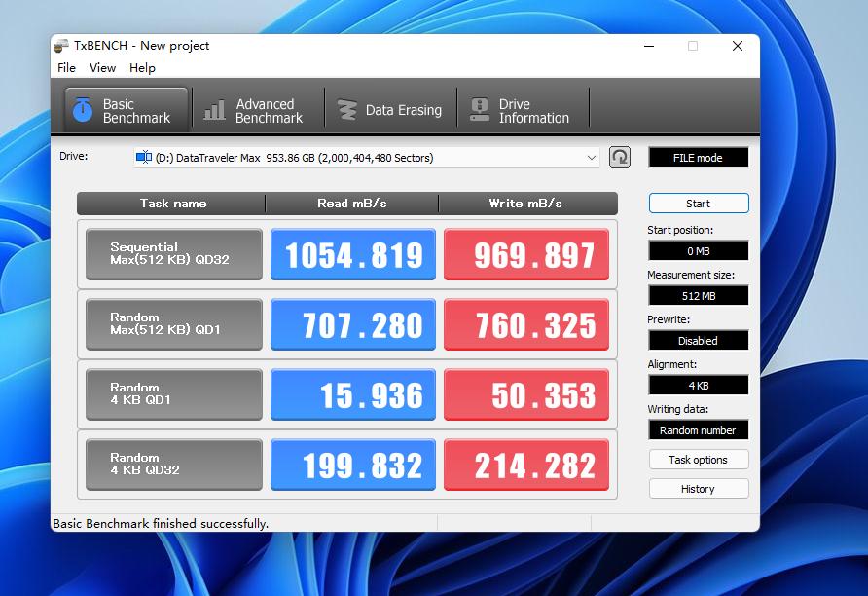Click the read result 1054.819
The height and width of the screenshot is (596, 868).
coord(353,253)
